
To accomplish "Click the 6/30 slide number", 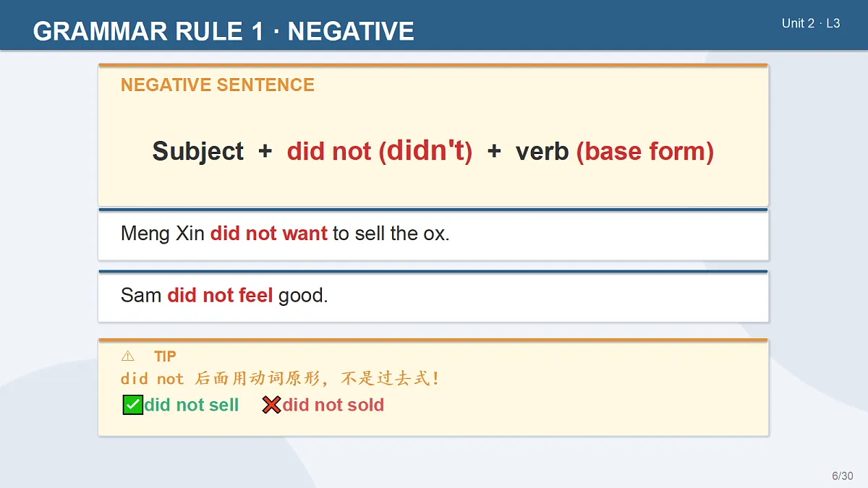I will pos(843,476).
